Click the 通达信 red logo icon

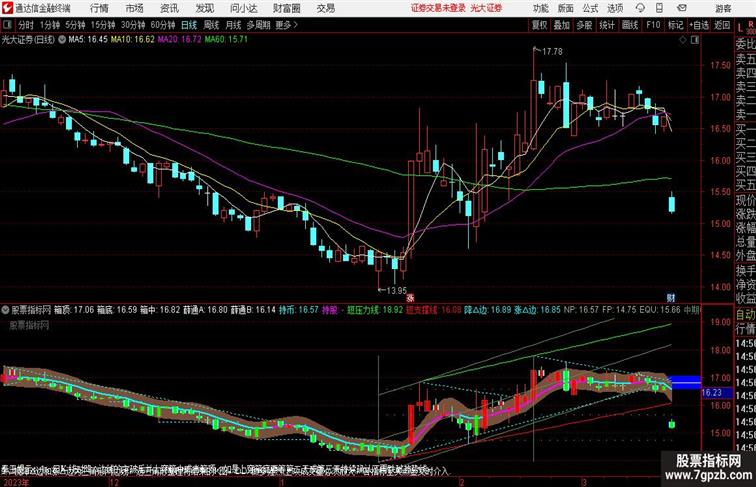7,8
